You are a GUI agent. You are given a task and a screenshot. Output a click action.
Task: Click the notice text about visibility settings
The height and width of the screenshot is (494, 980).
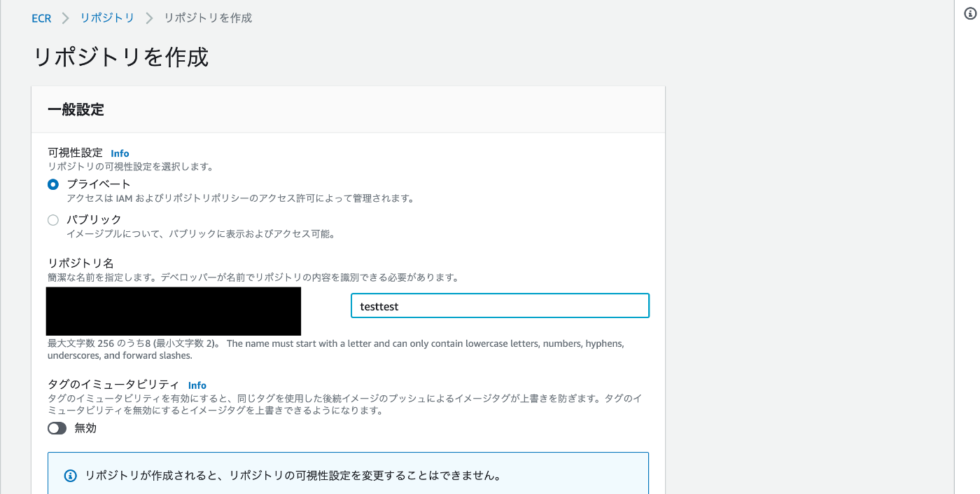tap(293, 476)
